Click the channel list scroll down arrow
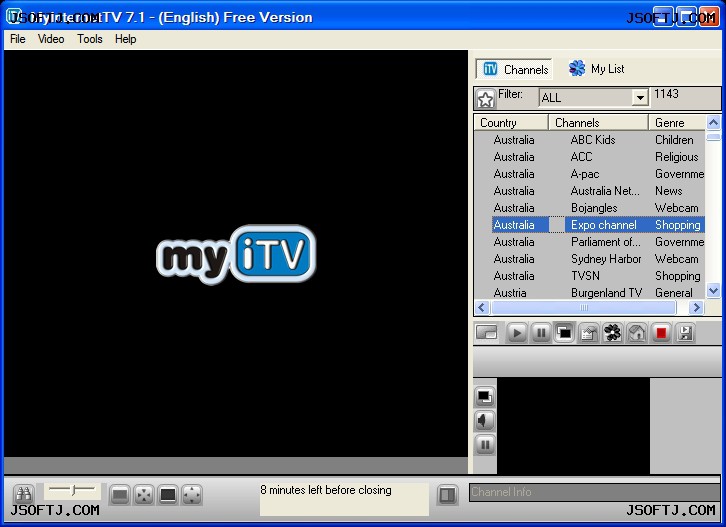 (713, 291)
